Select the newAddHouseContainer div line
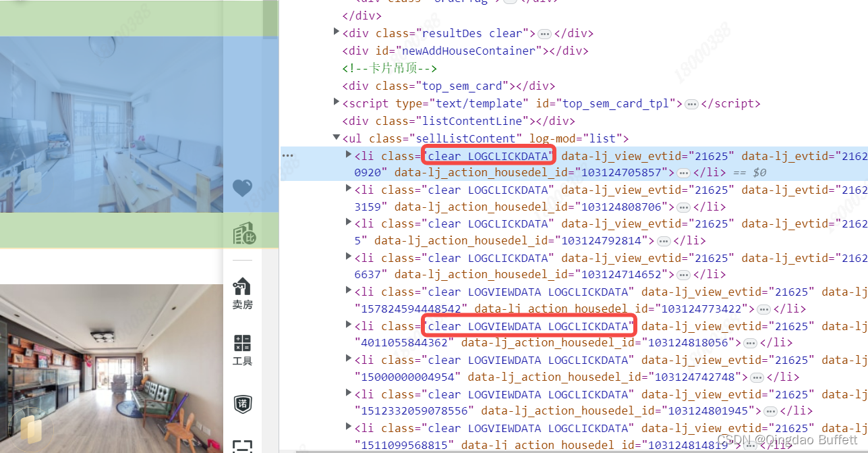The height and width of the screenshot is (453, 868). 465,51
